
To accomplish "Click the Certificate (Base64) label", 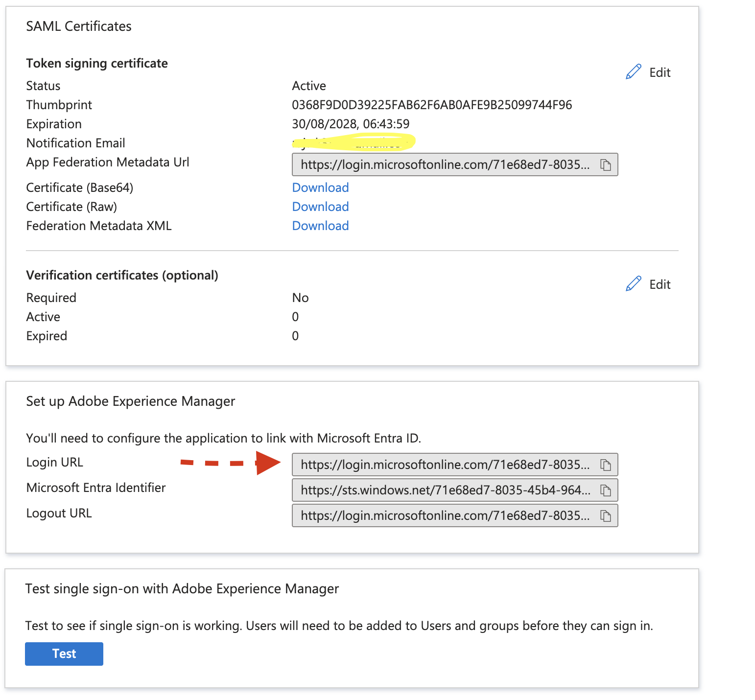I will 80,187.
